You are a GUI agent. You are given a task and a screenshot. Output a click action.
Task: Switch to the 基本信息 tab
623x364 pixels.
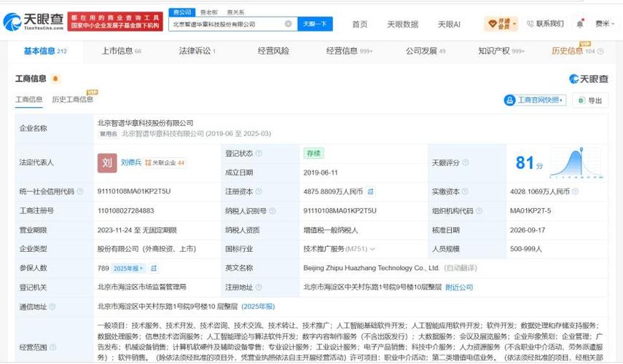point(45,51)
